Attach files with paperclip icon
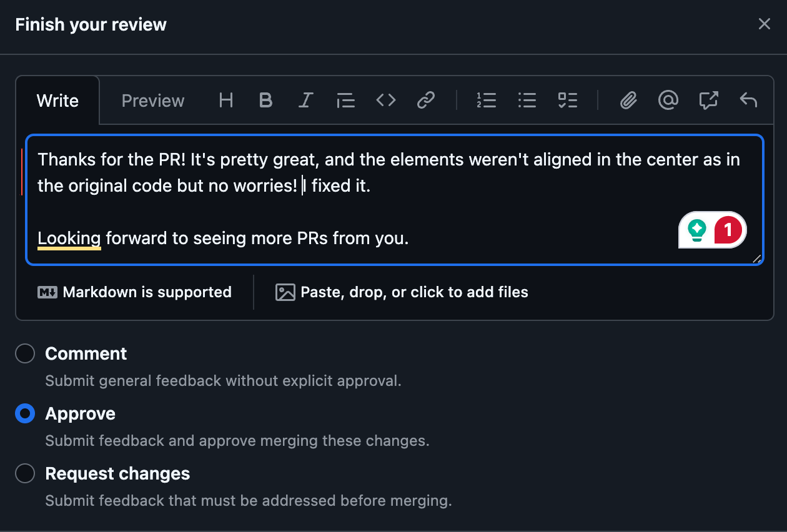Image resolution: width=787 pixels, height=532 pixels. (x=628, y=100)
